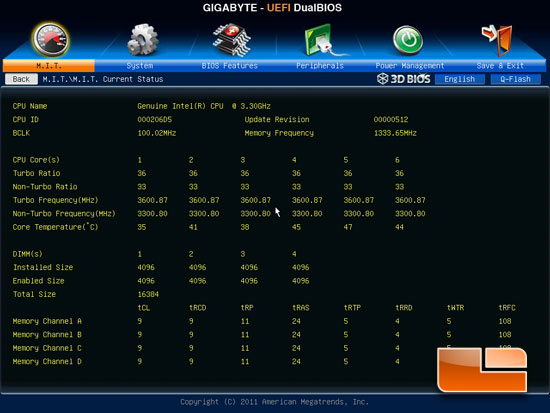The height and width of the screenshot is (413, 550).
Task: Select the BIOS Features chip icon
Action: 232,40
